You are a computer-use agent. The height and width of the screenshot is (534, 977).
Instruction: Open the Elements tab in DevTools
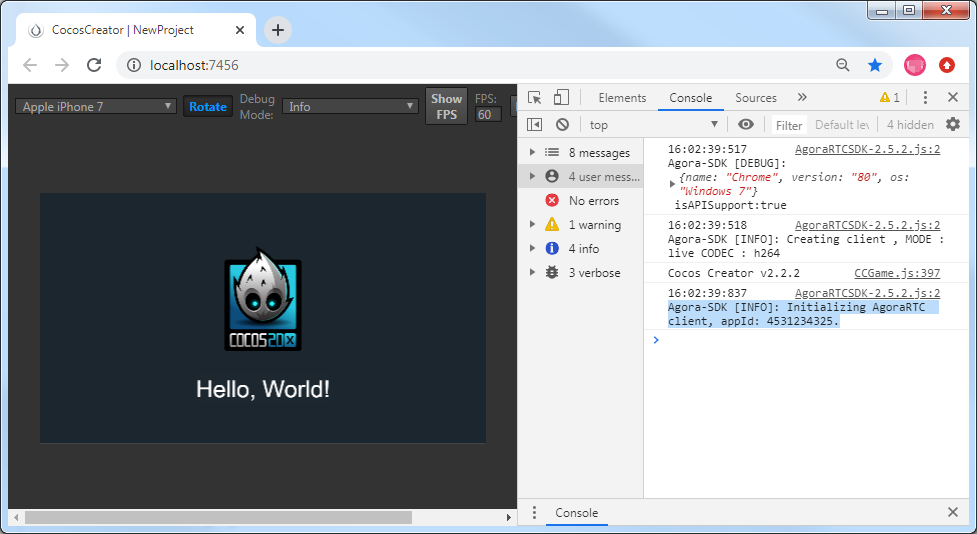tap(622, 98)
